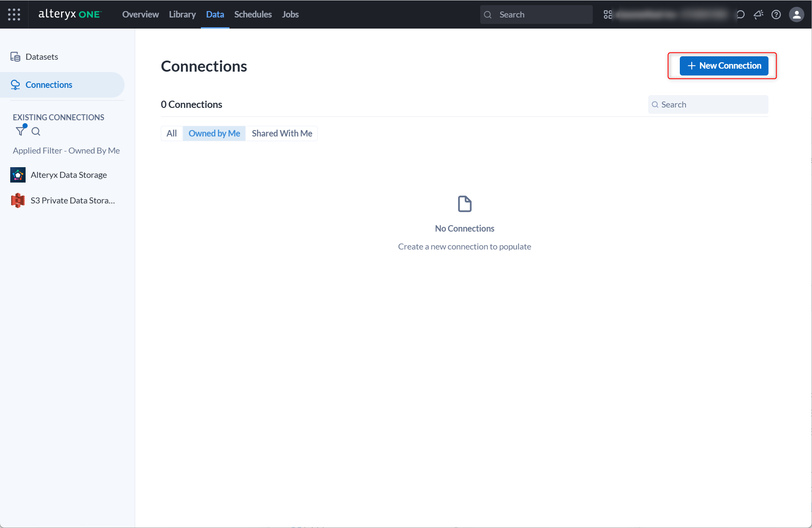Click the magnifier icon in top Search
Screen dimensions: 812x528
coord(488,15)
